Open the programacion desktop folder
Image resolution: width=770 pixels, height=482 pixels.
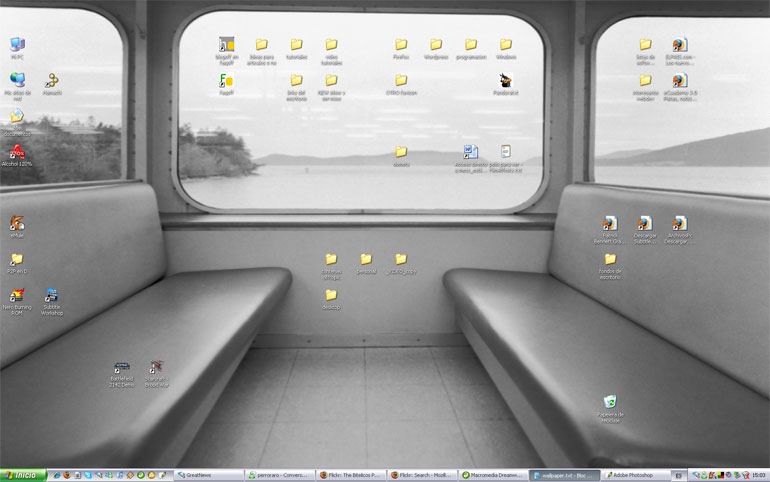point(471,45)
